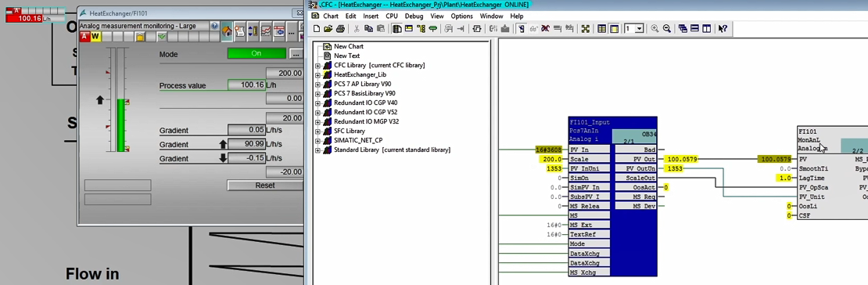Click PV_Out value 100.0579 on FI101_Input

(681, 159)
